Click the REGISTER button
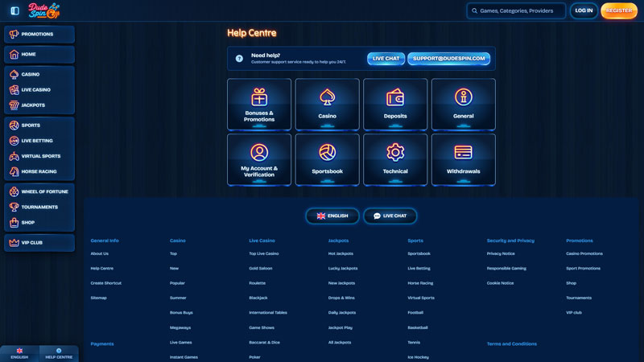644x362 pixels. 619,10
